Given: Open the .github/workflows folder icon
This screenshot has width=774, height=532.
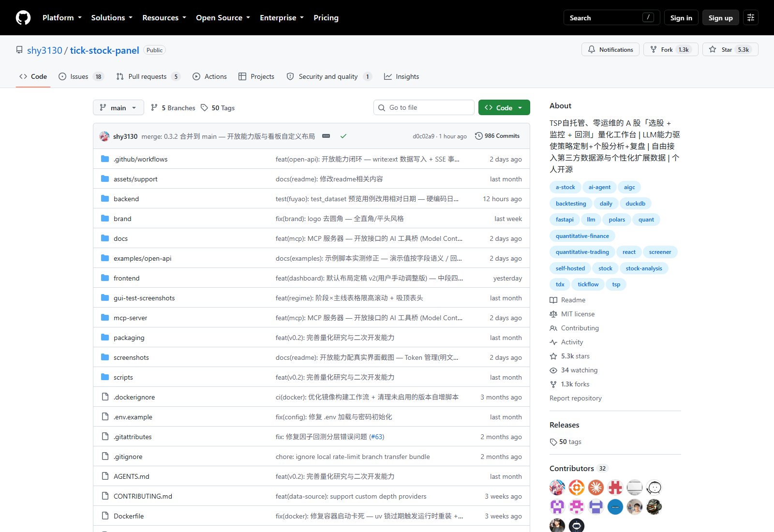Looking at the screenshot, I should click(105, 159).
